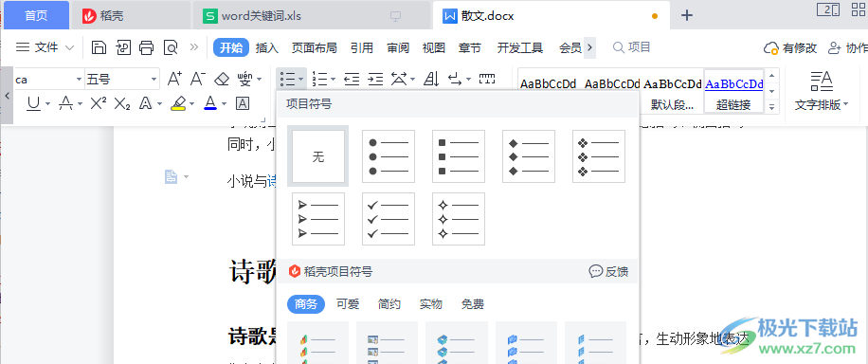
Task: Apply blue font color
Action: (x=209, y=103)
